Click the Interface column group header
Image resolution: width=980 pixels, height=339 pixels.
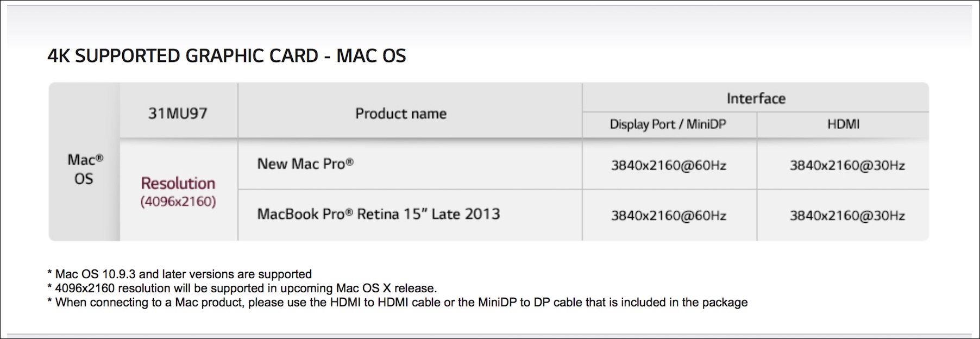[756, 98]
